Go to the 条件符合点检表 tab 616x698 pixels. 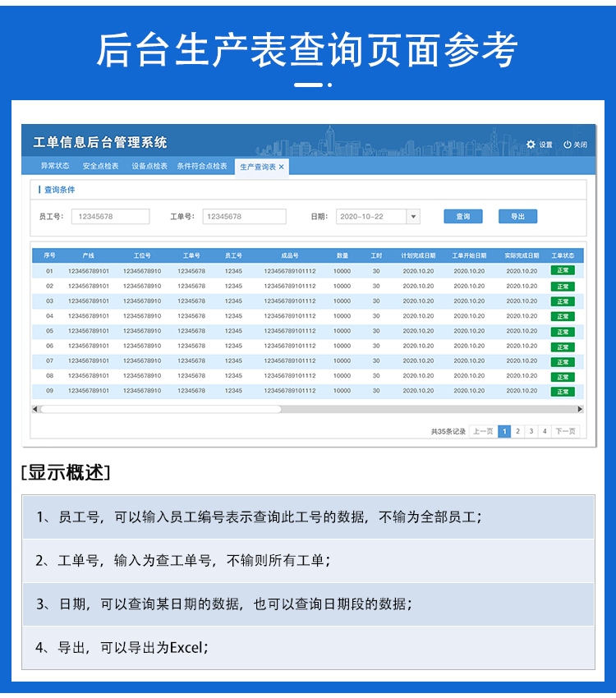click(202, 166)
